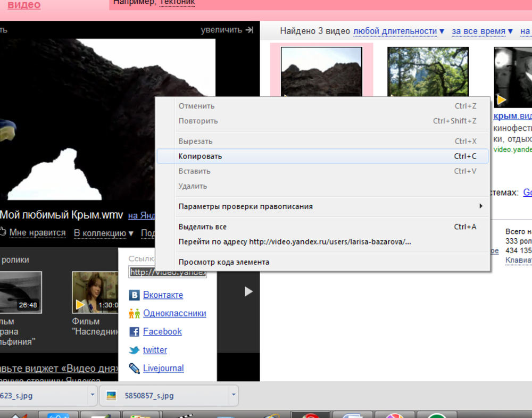Choose Выделить все from context menu
The height and width of the screenshot is (418, 532).
click(202, 227)
